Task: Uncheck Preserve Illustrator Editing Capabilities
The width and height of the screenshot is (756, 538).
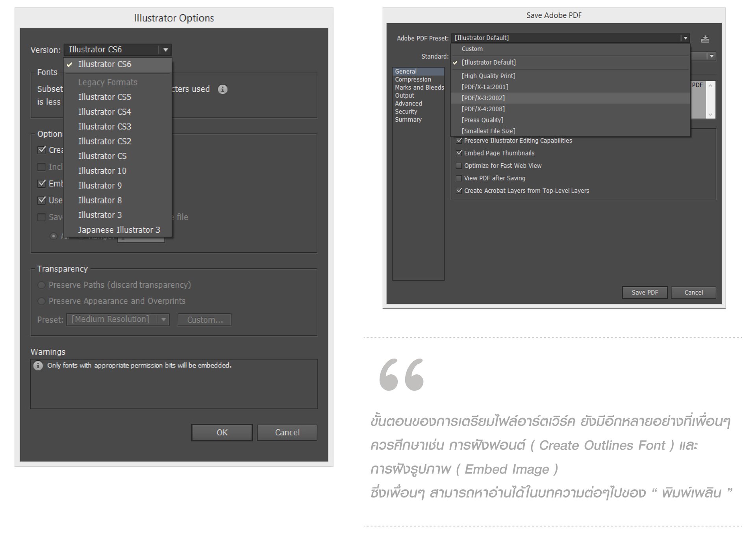Action: click(x=459, y=141)
